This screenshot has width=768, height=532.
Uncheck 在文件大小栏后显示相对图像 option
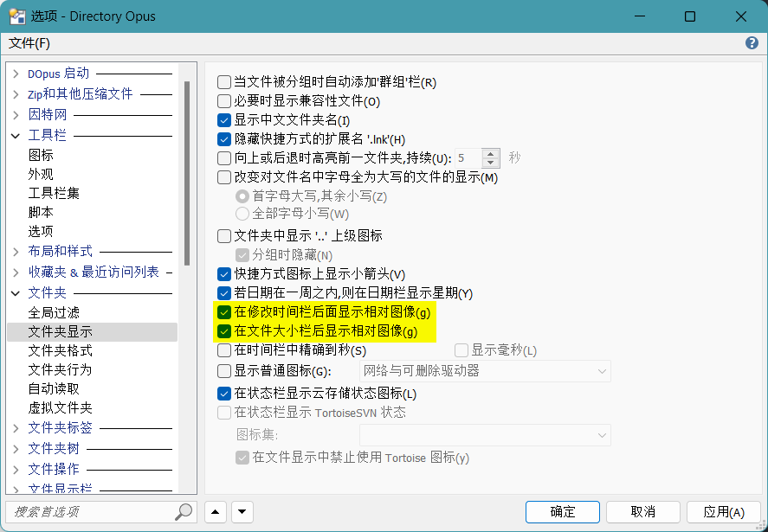pyautogui.click(x=224, y=331)
